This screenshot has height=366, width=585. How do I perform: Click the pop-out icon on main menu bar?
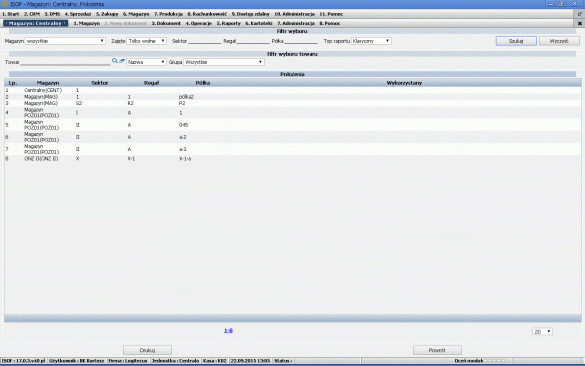(x=579, y=14)
